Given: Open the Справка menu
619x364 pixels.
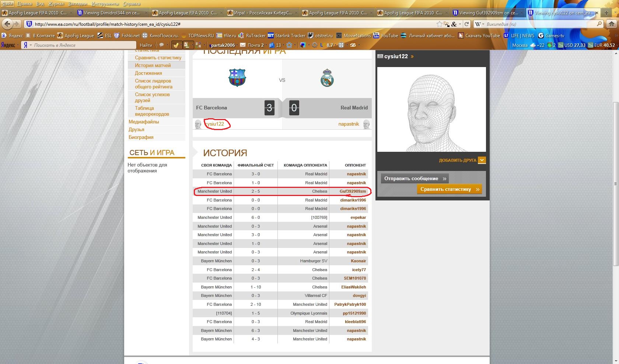Looking at the screenshot, I should pos(132,4).
